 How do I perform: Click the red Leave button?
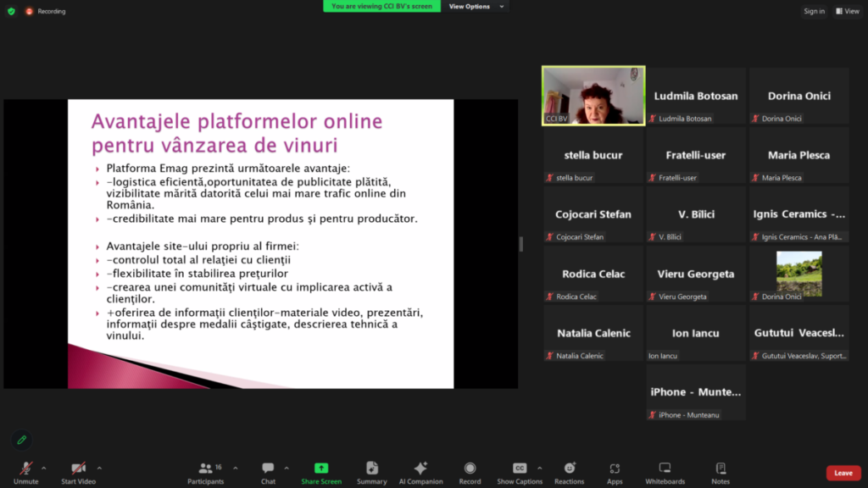[843, 473]
